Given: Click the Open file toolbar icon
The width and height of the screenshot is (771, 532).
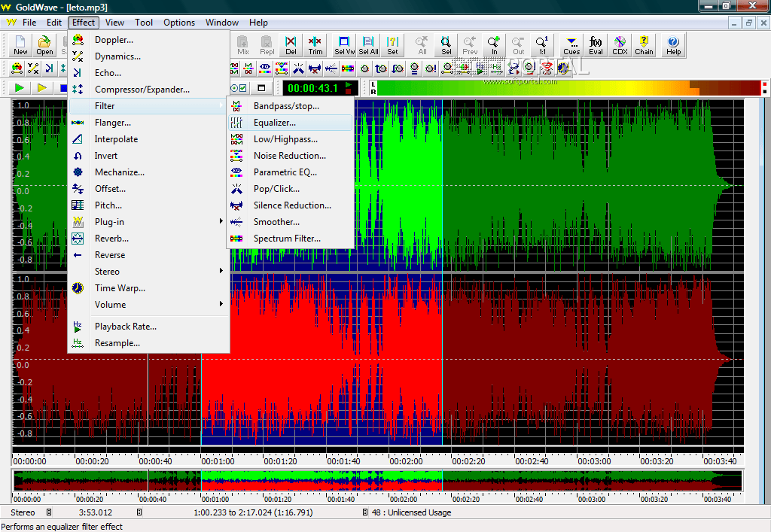Looking at the screenshot, I should tap(45, 45).
